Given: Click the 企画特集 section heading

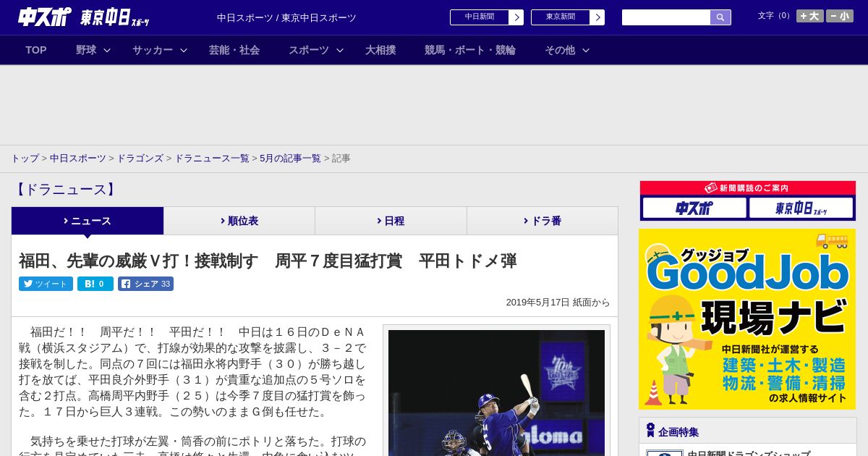Looking at the screenshot, I should pos(678,432).
